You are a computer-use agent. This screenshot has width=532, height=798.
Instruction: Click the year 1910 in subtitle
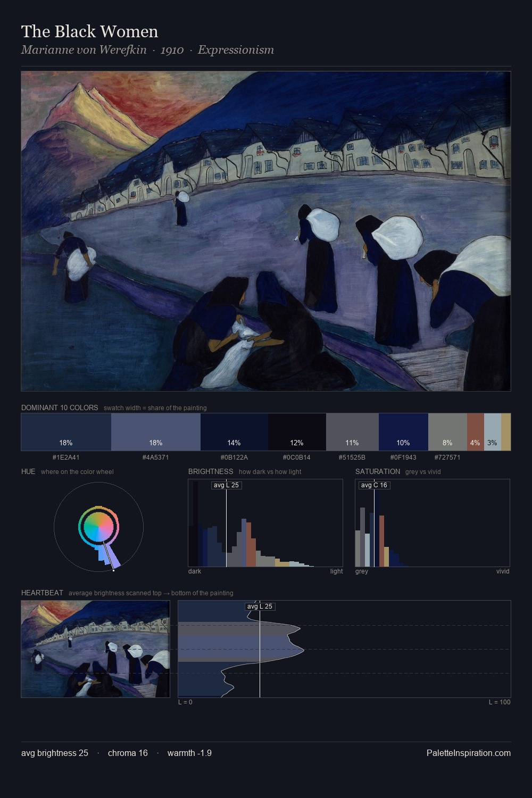point(172,50)
